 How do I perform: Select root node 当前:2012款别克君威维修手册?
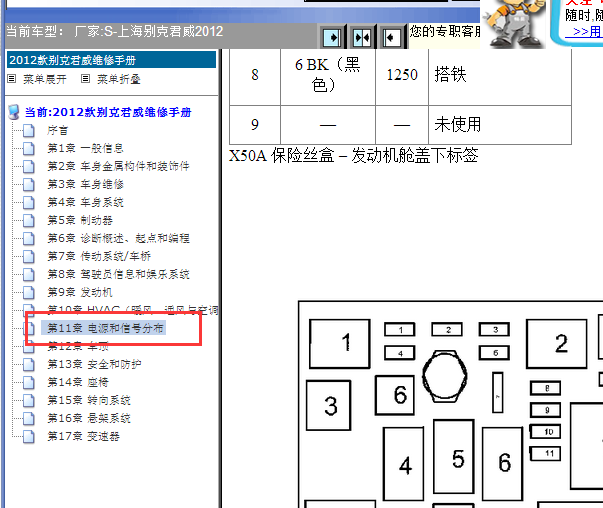click(x=108, y=112)
